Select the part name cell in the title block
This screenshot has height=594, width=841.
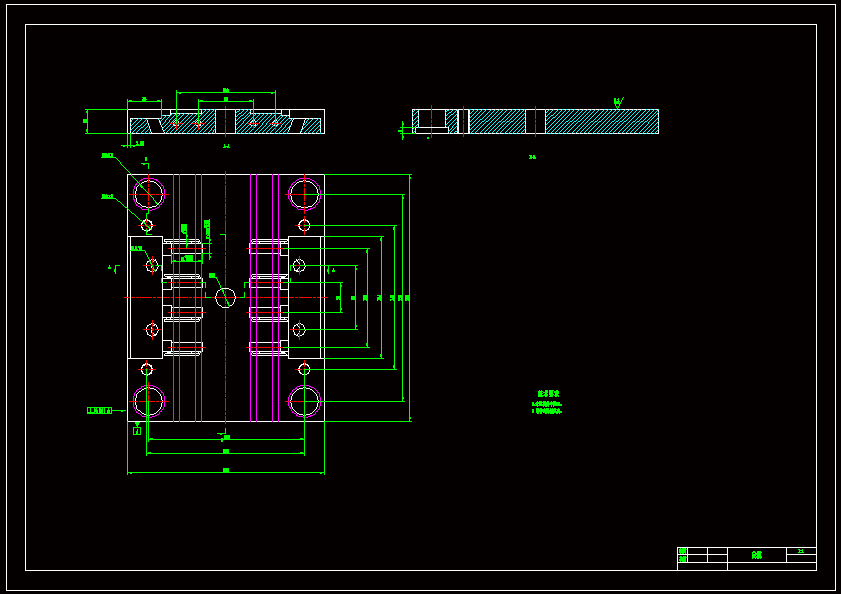[757, 555]
